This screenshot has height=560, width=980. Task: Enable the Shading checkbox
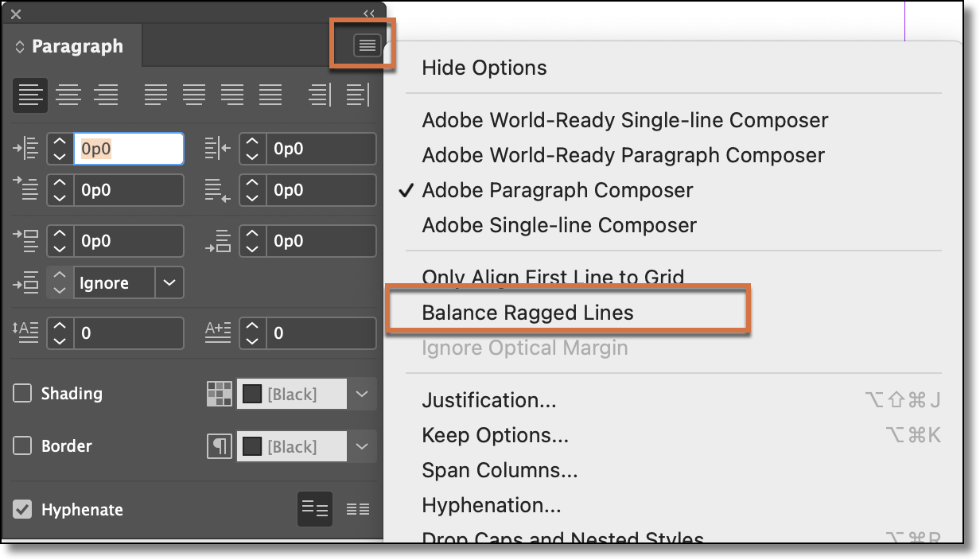[x=21, y=393]
